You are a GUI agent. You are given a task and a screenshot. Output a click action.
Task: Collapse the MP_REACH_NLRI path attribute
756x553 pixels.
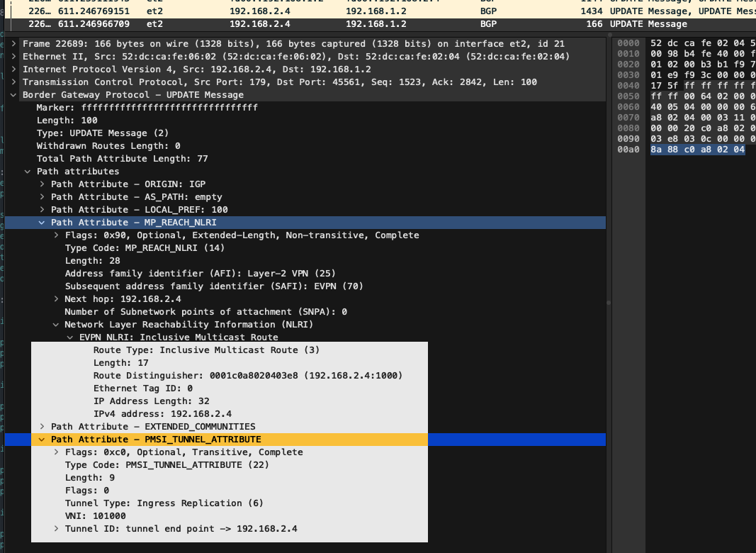pyautogui.click(x=43, y=223)
